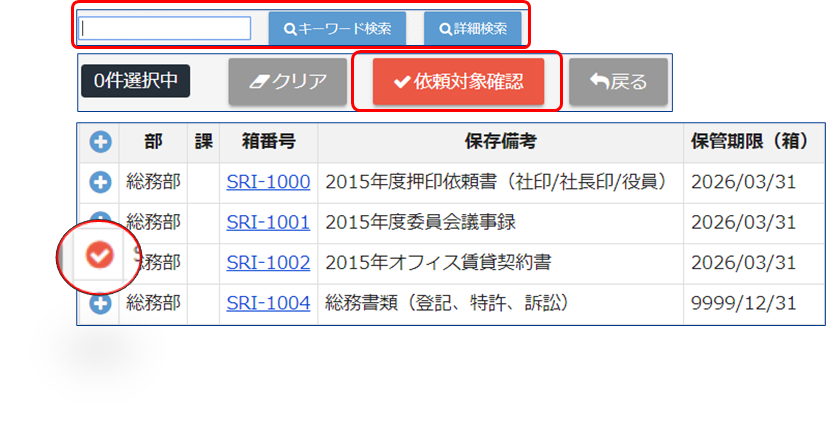Uncheck the red checkmark for SRI-1002
This screenshot has height=421, width=826.
[99, 257]
